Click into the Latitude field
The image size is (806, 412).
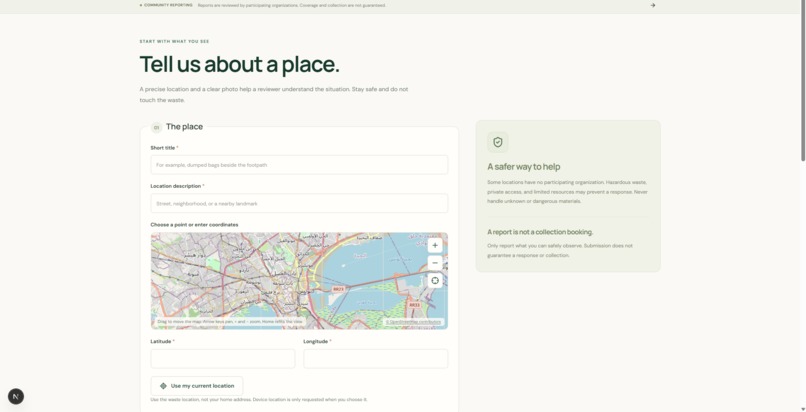click(x=223, y=359)
